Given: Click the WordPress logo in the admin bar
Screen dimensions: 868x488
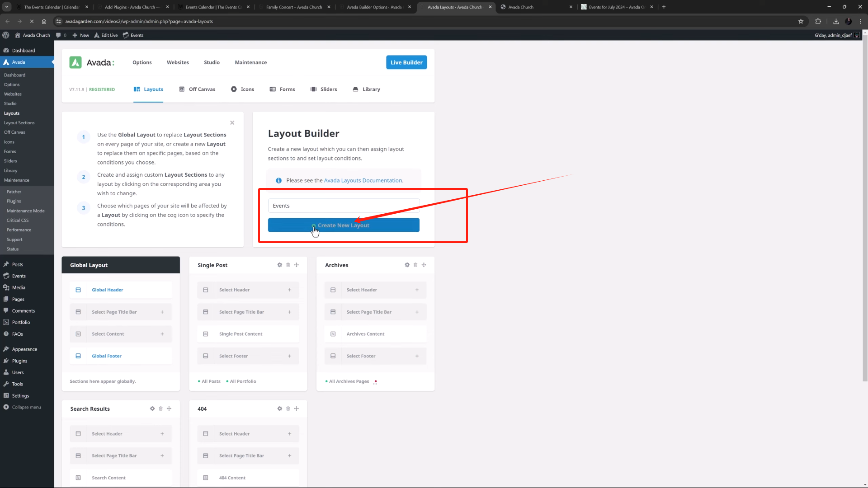Looking at the screenshot, I should pyautogui.click(x=6, y=35).
